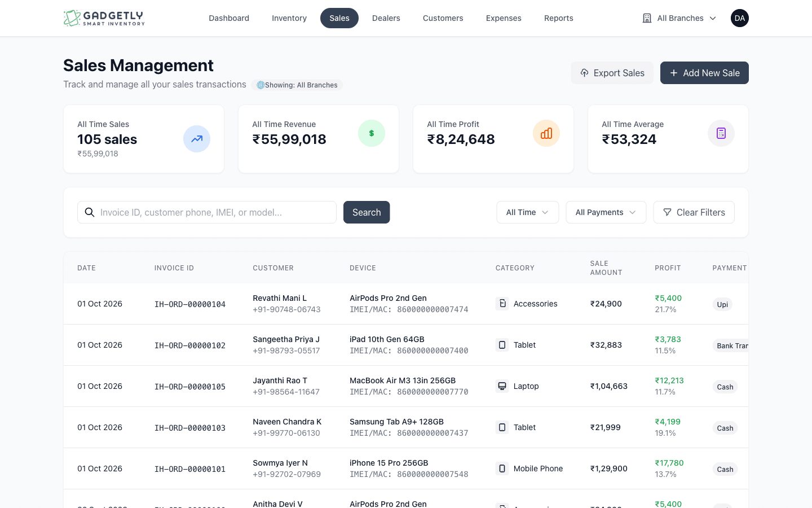Click the Accessories category icon for Revathi Mani L
The height and width of the screenshot is (508, 812).
pyautogui.click(x=502, y=304)
